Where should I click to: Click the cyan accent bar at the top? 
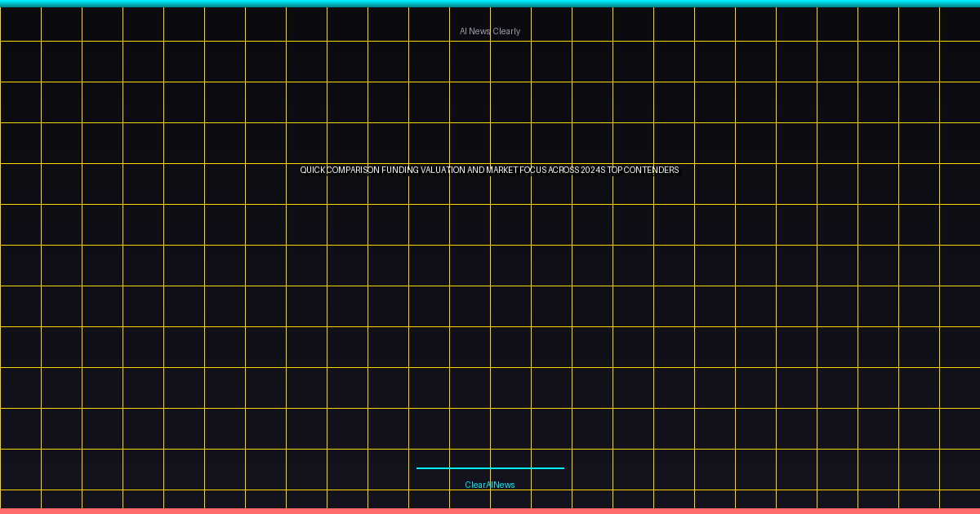(490, 3)
